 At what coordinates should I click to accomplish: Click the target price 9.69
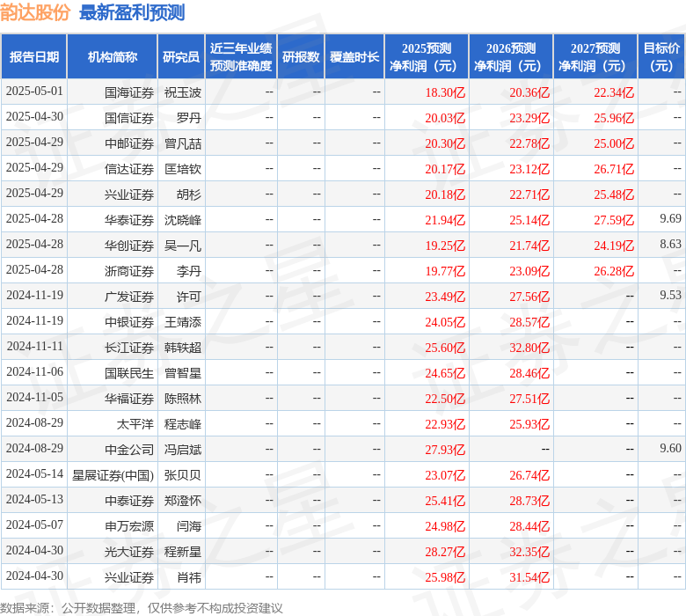(x=671, y=218)
